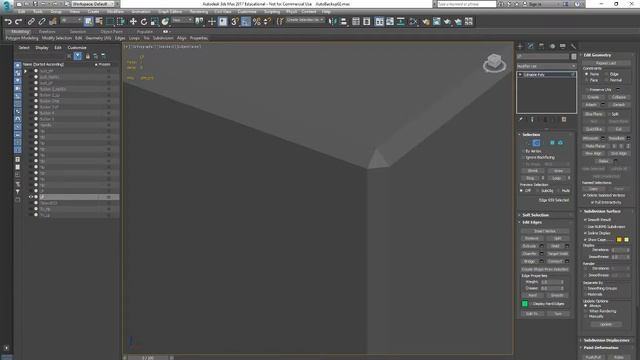Image resolution: width=640 pixels, height=360 pixels.
Task: Click the Chamfer button in Edit Edges
Action: 529,254
